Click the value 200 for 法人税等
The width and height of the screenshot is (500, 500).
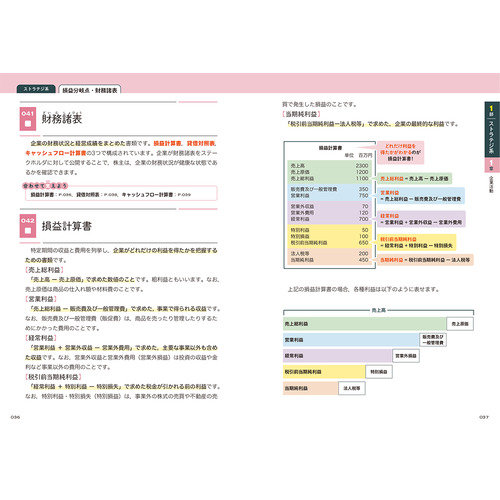363,253
